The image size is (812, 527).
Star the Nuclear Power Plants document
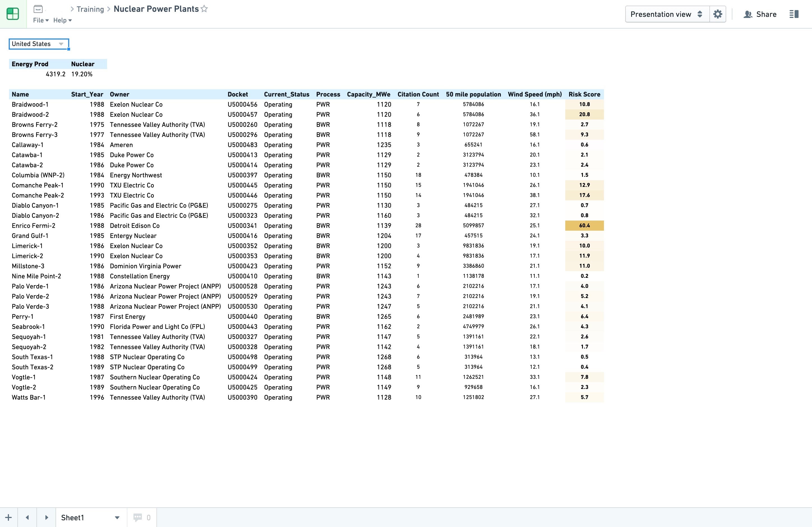click(x=204, y=9)
